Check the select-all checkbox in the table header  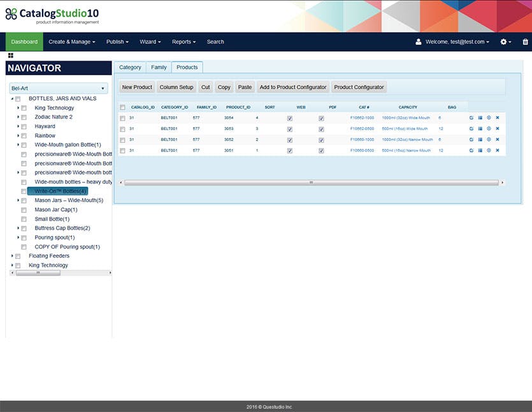(122, 107)
